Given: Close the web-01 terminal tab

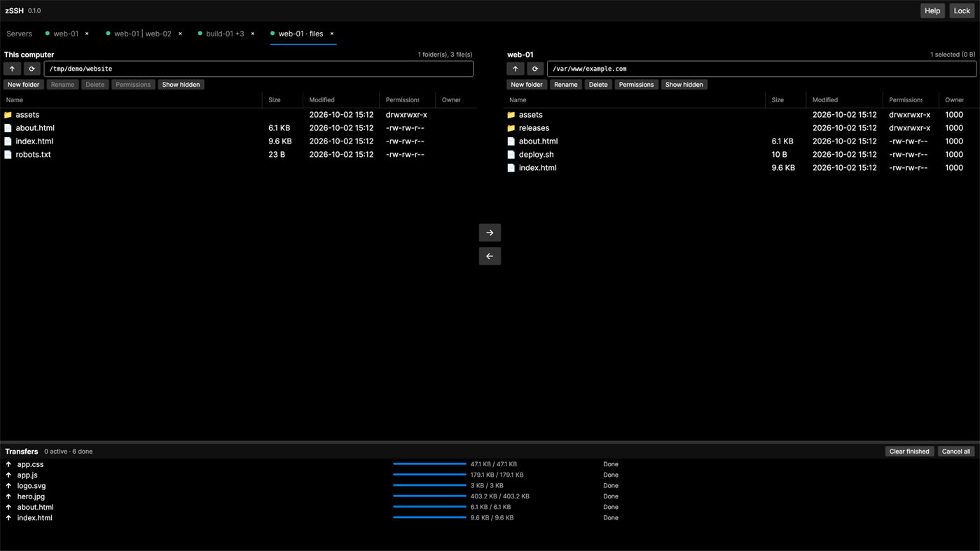Looking at the screenshot, I should coord(87,34).
